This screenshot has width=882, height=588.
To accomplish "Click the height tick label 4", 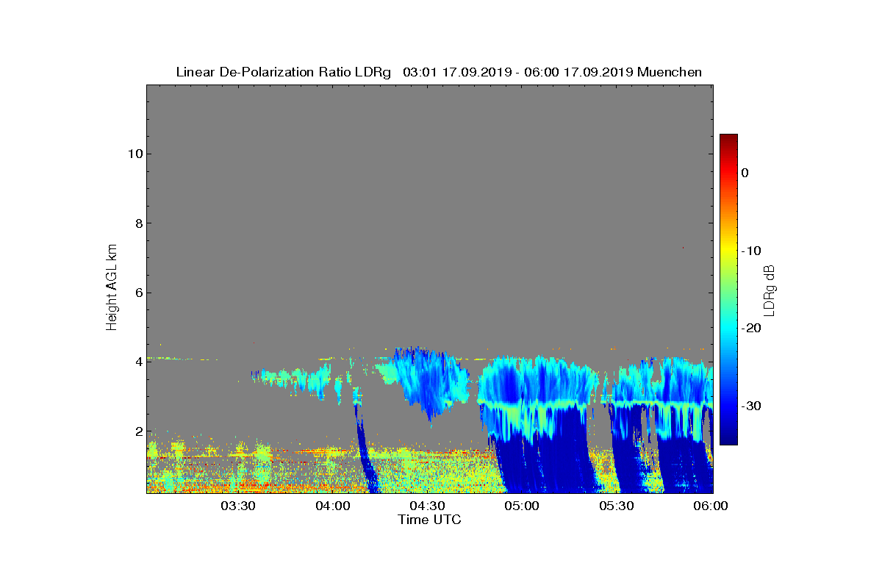I will (137, 362).
